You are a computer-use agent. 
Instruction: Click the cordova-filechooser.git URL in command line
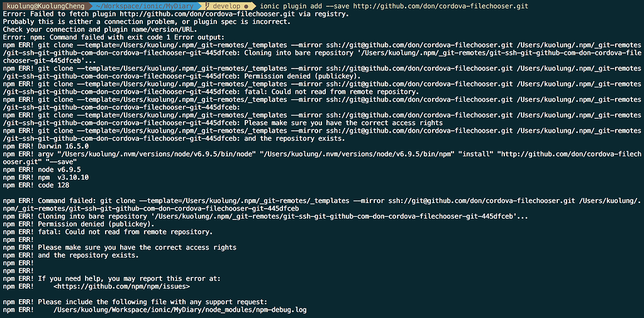pyautogui.click(x=441, y=6)
